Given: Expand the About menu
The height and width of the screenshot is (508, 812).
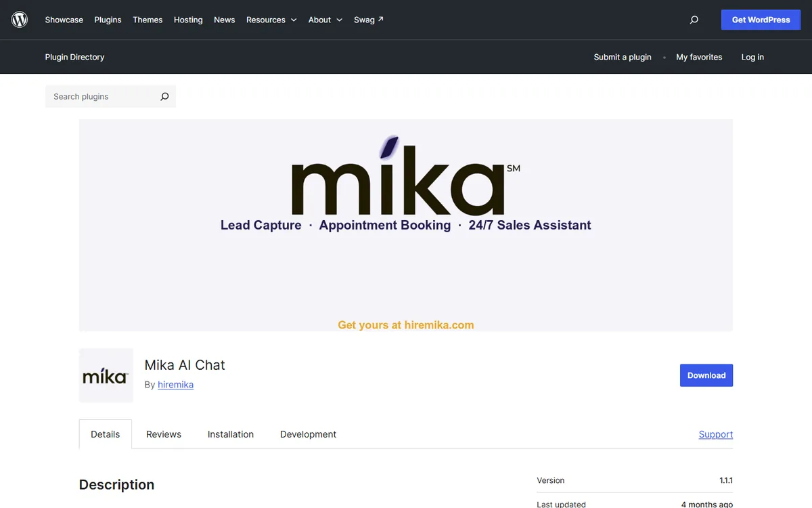Looking at the screenshot, I should coord(325,20).
